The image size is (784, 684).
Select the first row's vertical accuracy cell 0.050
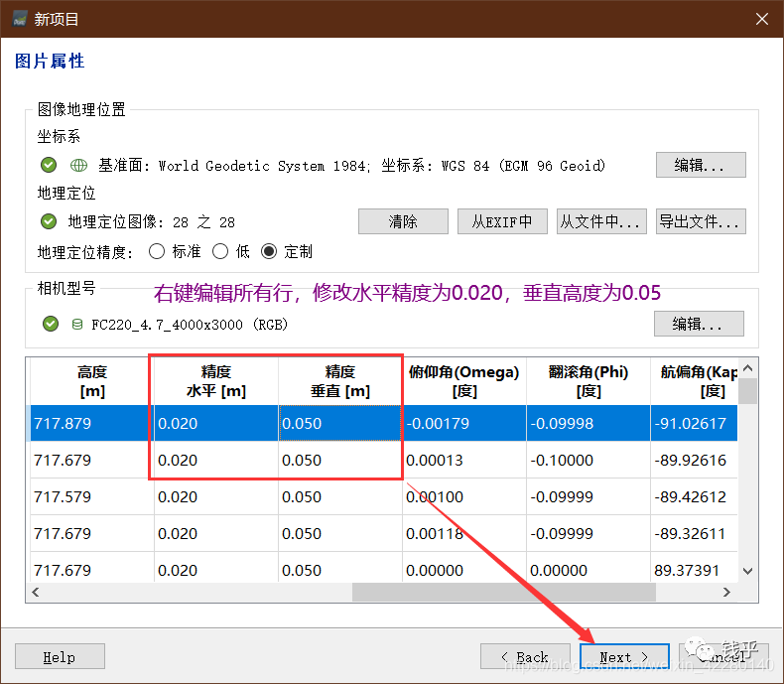point(339,424)
